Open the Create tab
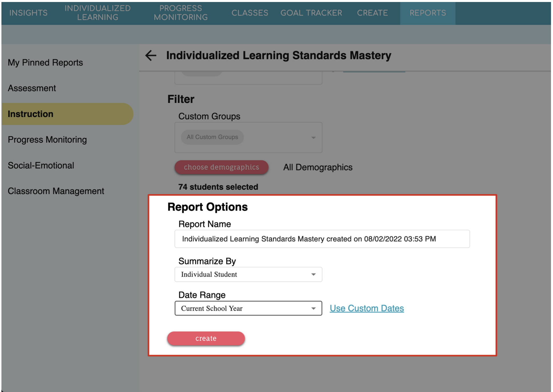The height and width of the screenshot is (392, 553). 372,13
